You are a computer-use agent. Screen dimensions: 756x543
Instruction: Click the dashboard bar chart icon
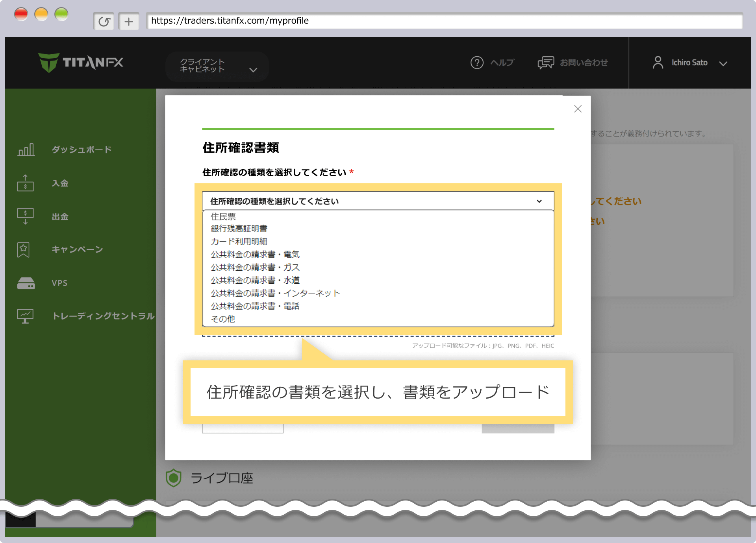pos(26,150)
